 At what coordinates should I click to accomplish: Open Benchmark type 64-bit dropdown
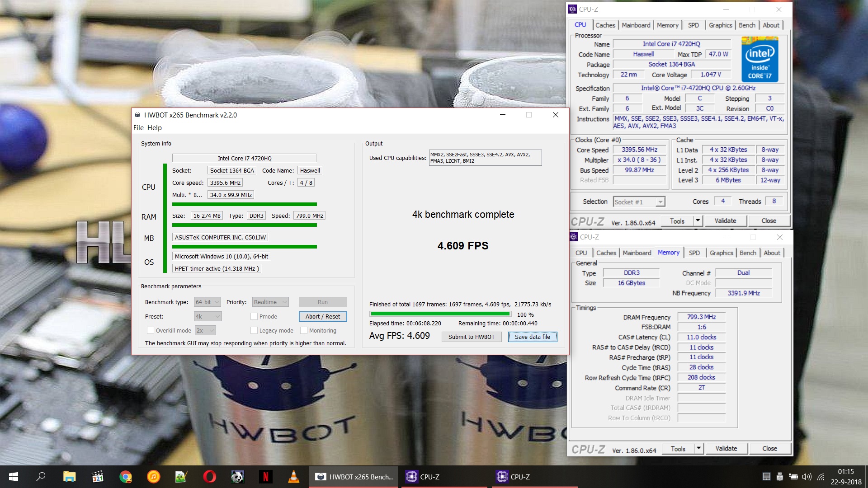(207, 302)
